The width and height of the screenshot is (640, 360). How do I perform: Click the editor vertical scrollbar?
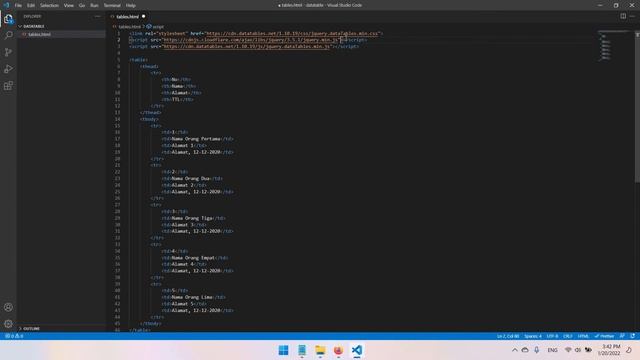637,106
